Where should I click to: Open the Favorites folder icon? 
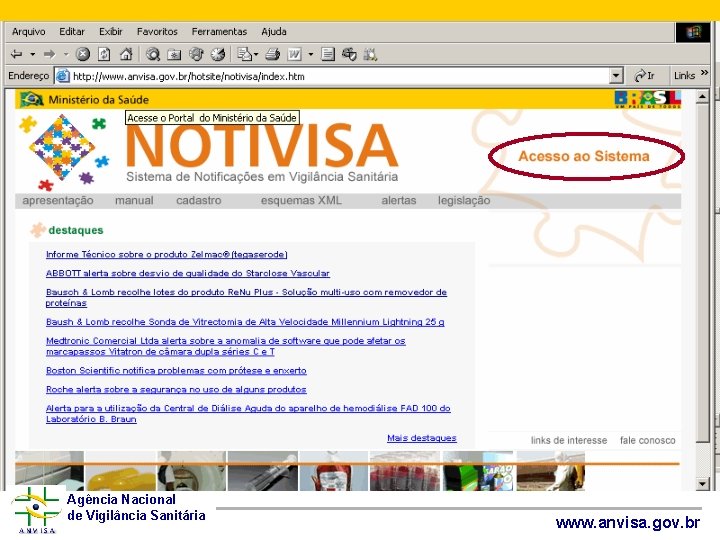pos(174,55)
